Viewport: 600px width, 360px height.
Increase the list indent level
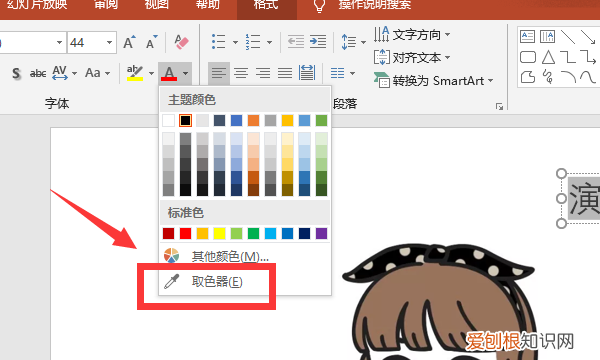coord(318,42)
